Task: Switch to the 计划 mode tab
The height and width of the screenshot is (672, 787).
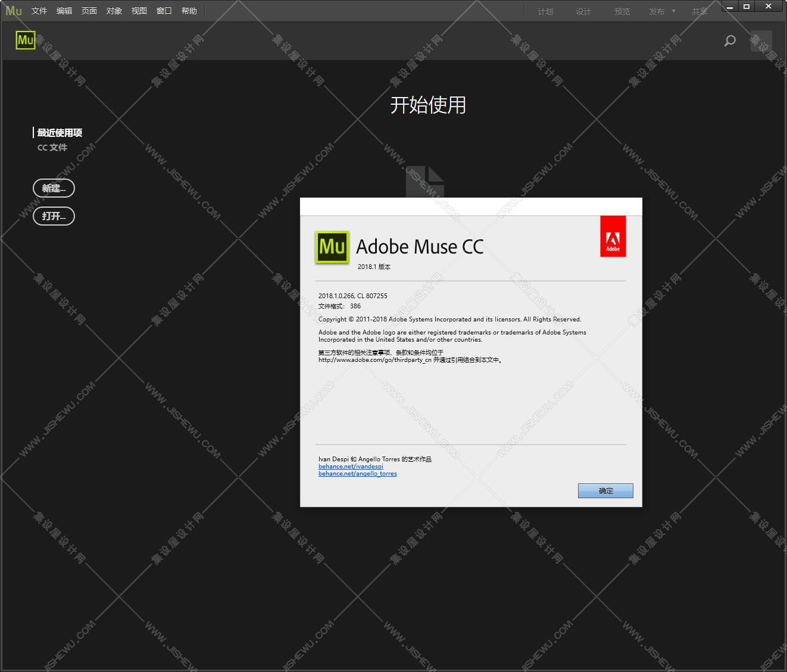Action: 545,11
